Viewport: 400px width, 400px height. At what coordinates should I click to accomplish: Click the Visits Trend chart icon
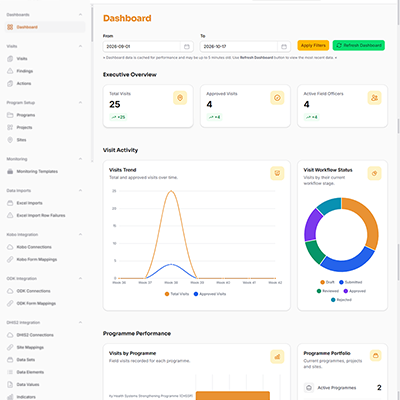tap(277, 173)
